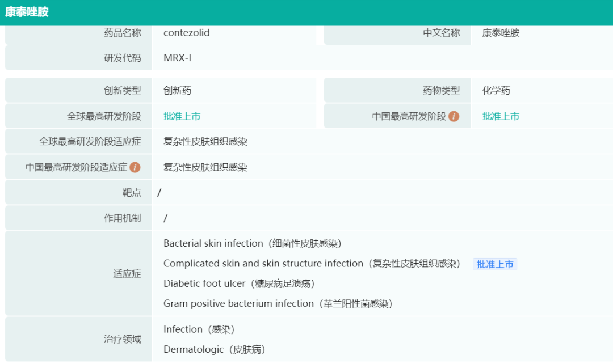This screenshot has width=613, height=364.
Task: Click the 康泰唑胺 value beside 中文名称
Action: (501, 33)
